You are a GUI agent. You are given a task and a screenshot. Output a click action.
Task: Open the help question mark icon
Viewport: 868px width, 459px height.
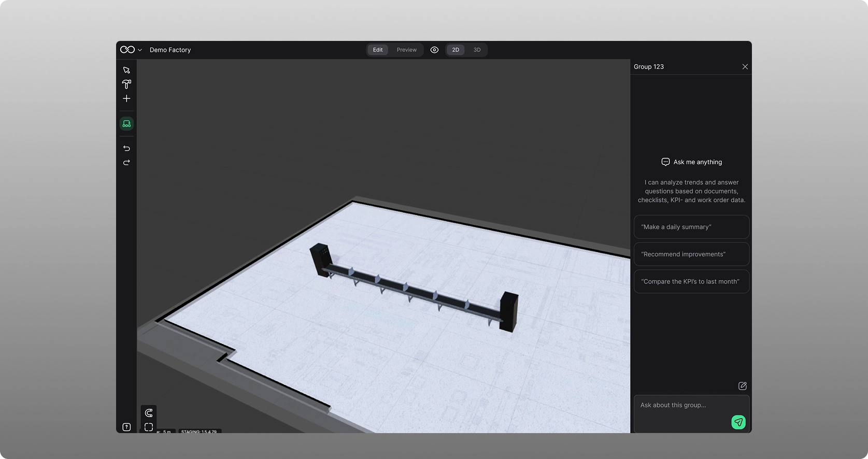pyautogui.click(x=126, y=427)
